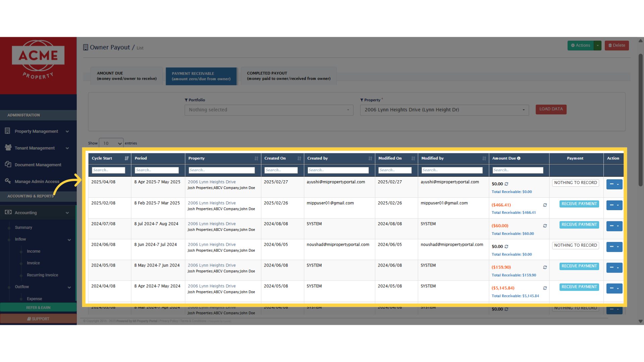Open Summary in the sidebar
Viewport: 644px width, 362px height.
23,228
